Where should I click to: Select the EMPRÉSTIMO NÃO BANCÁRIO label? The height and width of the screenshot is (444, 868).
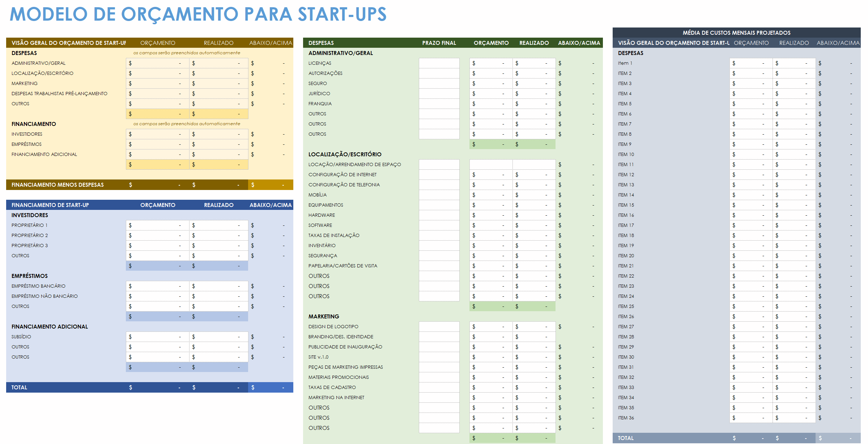tap(44, 296)
